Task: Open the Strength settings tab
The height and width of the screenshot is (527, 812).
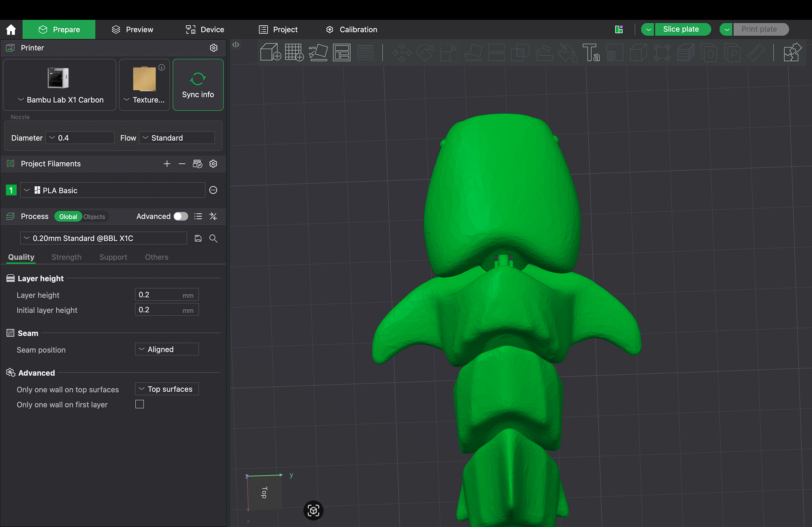Action: pyautogui.click(x=66, y=257)
